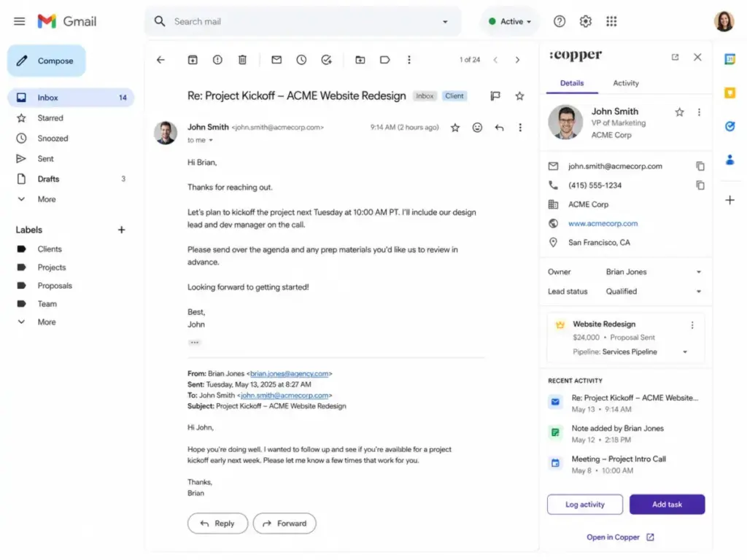Expand search options dropdown in search bar
This screenshot has height=560, width=747.
tap(445, 22)
